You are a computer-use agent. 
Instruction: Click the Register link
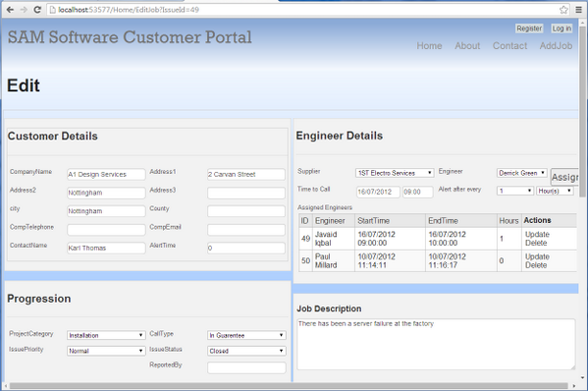pyautogui.click(x=529, y=28)
